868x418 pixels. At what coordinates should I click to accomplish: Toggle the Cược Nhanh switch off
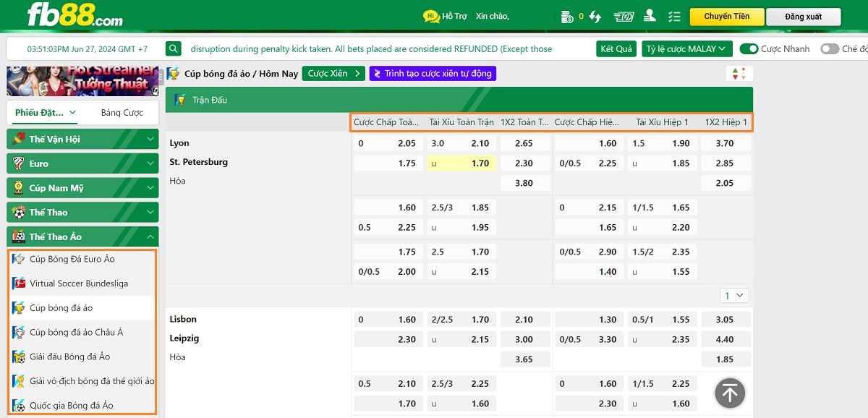click(x=749, y=49)
